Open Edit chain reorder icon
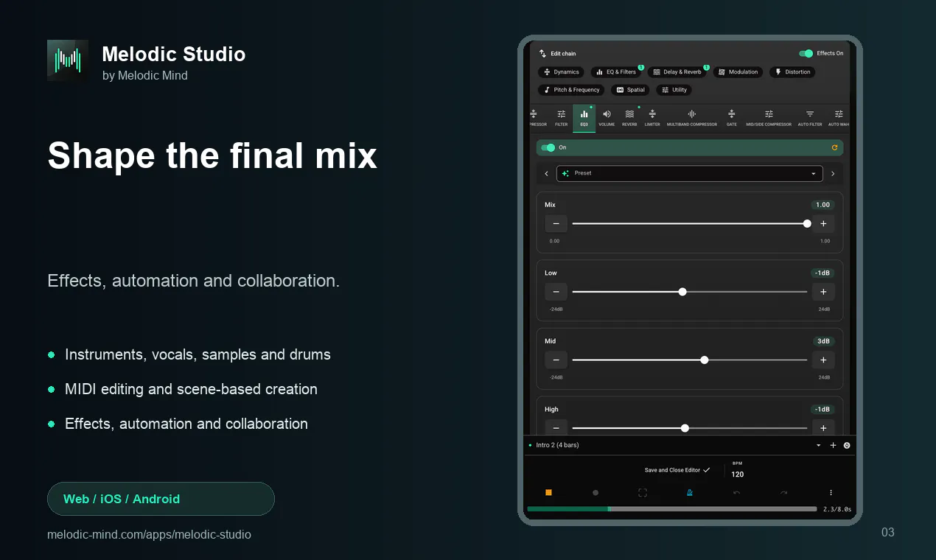Screen dimensions: 936x560 coord(542,54)
